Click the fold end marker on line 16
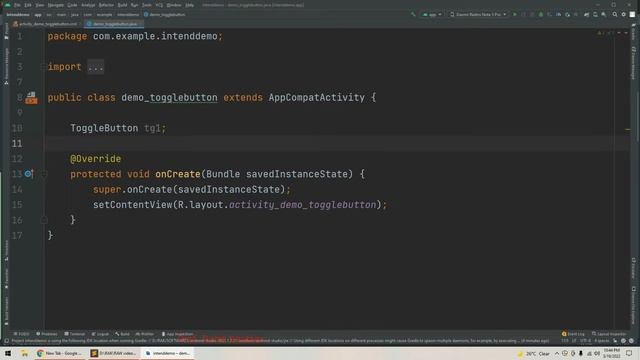Viewport: 640px width, 360px height. pos(44,220)
